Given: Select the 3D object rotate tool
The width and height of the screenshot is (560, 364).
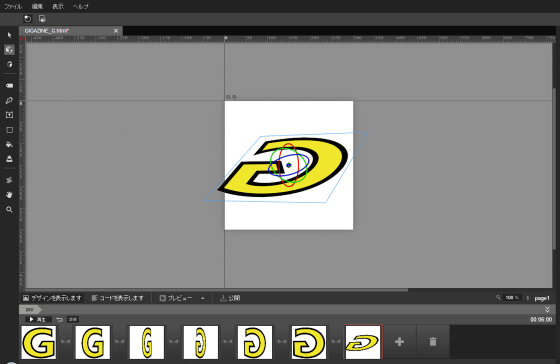Looking at the screenshot, I should [9, 50].
